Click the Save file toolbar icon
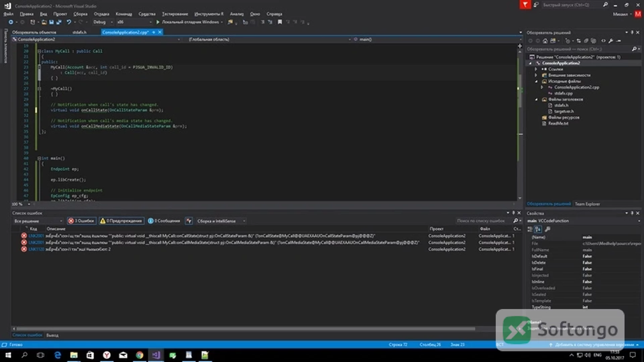644x362 pixels. (x=51, y=22)
